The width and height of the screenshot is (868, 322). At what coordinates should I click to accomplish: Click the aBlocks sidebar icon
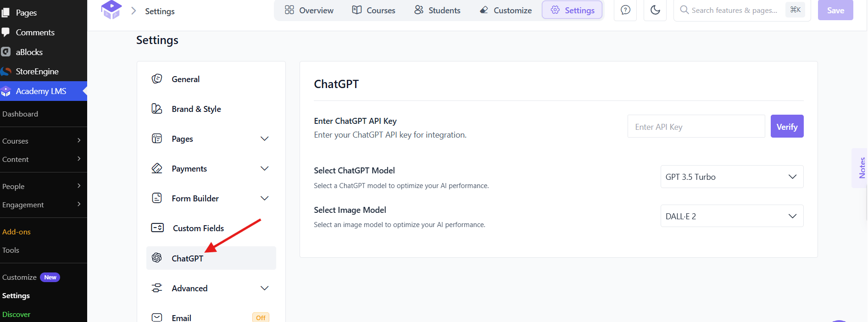(6, 52)
